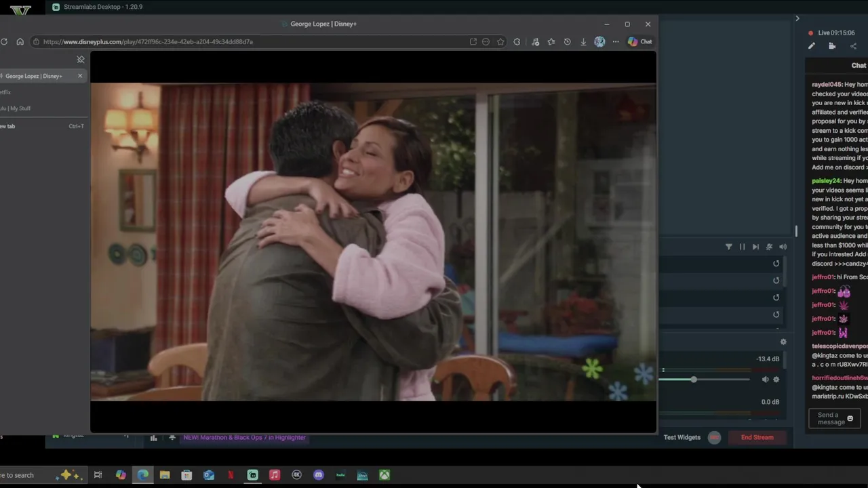This screenshot has width=868, height=488.
Task: Toggle the REC recording button
Action: pyautogui.click(x=714, y=437)
